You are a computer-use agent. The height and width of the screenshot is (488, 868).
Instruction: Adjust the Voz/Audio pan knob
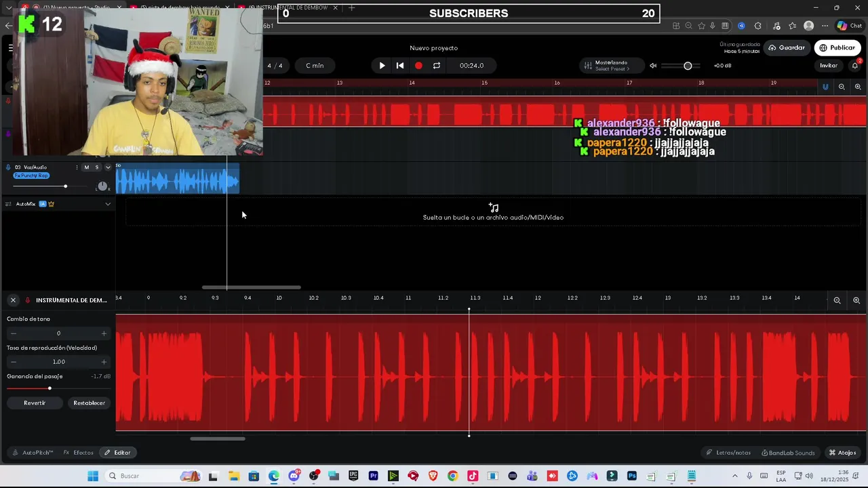(102, 186)
